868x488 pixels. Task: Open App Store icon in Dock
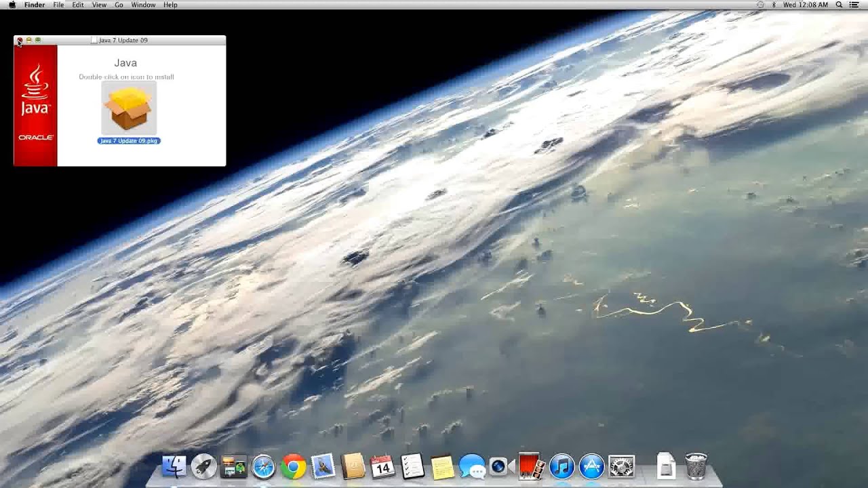pyautogui.click(x=591, y=466)
